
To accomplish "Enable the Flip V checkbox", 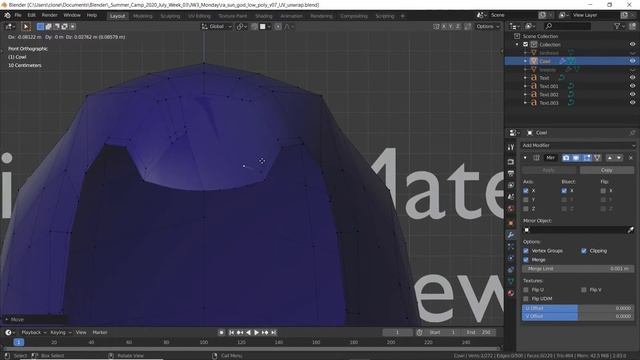I will coord(584,290).
